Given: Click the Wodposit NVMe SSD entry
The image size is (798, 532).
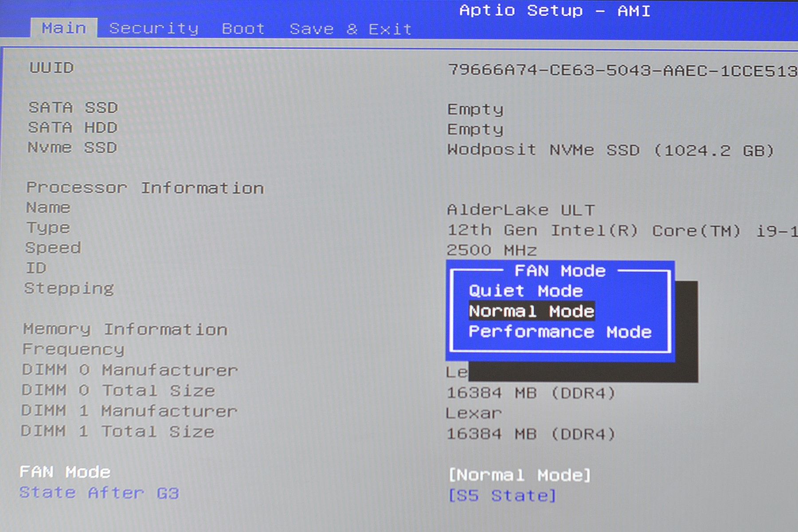Looking at the screenshot, I should (x=610, y=150).
